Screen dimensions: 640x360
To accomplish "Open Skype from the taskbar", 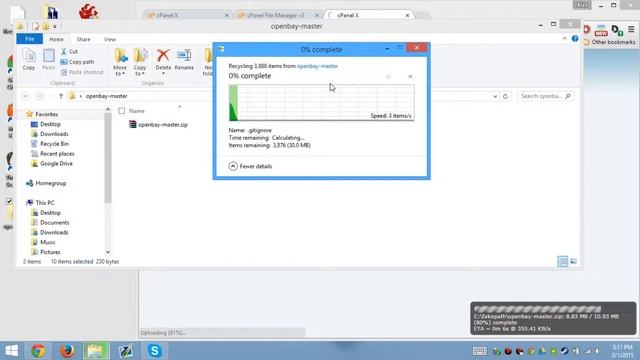I will [155, 351].
